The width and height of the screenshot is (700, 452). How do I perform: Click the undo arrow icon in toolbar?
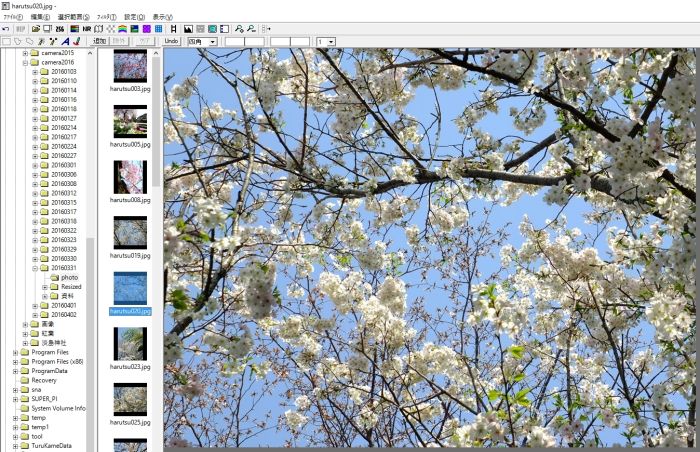pyautogui.click(x=6, y=29)
